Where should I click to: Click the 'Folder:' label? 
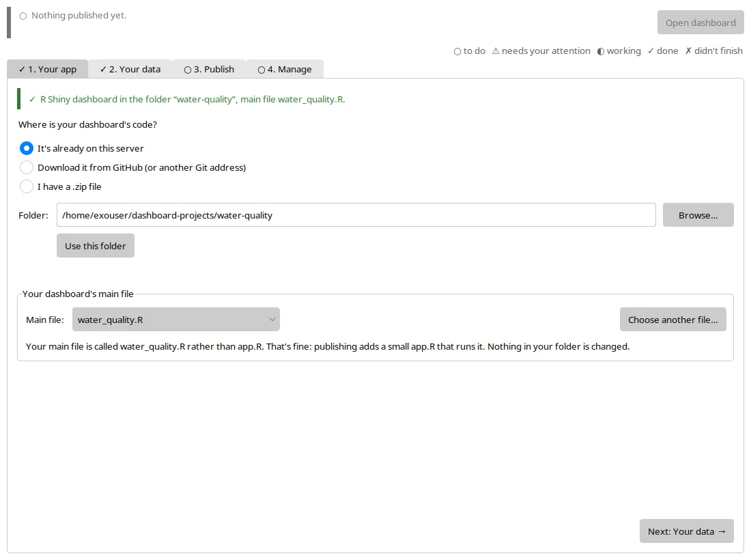(x=33, y=215)
